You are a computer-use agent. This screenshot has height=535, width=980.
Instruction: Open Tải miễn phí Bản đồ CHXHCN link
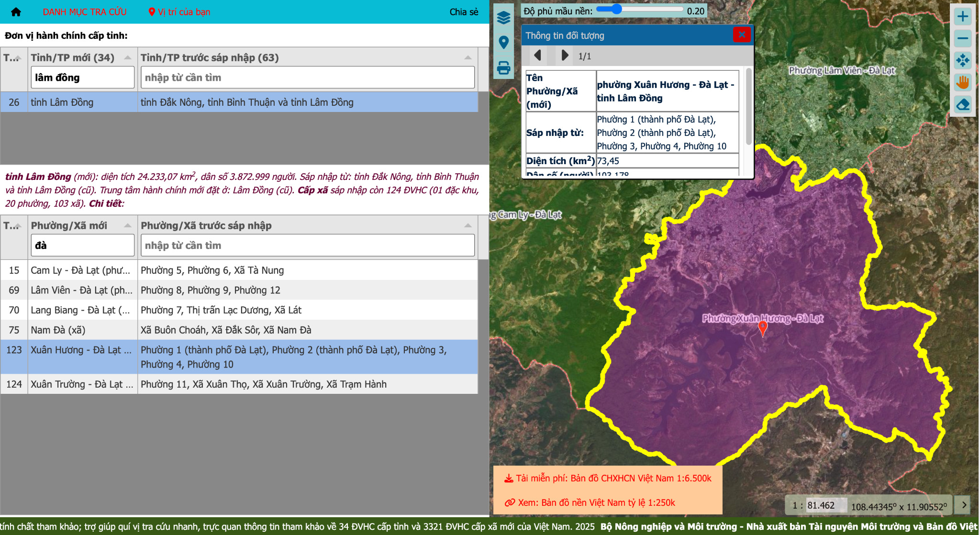[608, 478]
